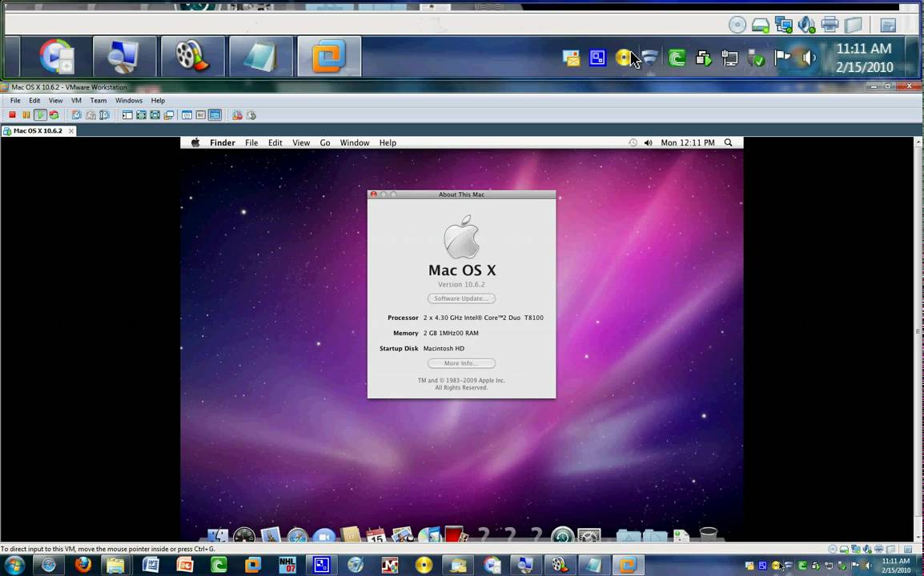924x576 pixels.
Task: Open Photo Booth from the Mac dock
Action: [456, 534]
